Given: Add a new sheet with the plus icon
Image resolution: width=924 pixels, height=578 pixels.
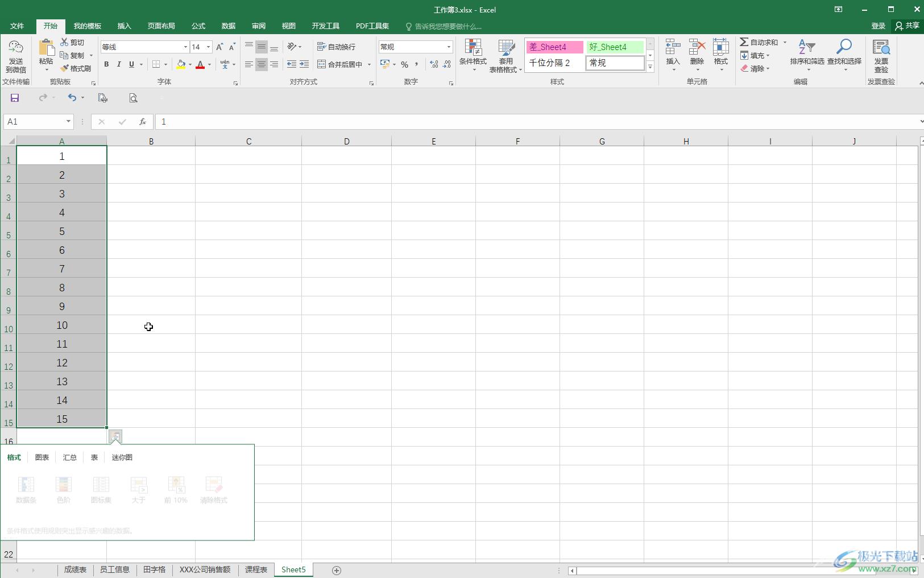Looking at the screenshot, I should click(337, 570).
